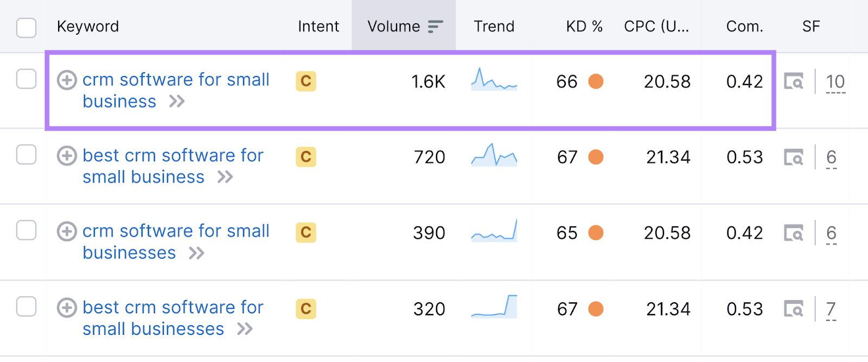
Task: Select the checkbox for crm software for small business
Action: click(26, 79)
